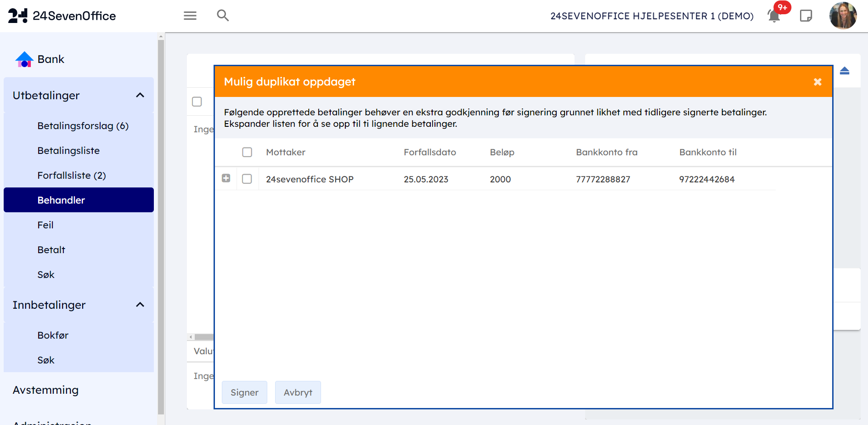Go to Forfallsliste (2)
This screenshot has height=425, width=868.
click(72, 176)
